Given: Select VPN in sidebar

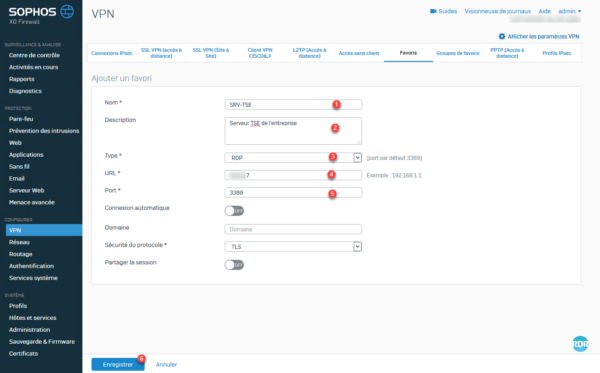Looking at the screenshot, I should click(44, 230).
